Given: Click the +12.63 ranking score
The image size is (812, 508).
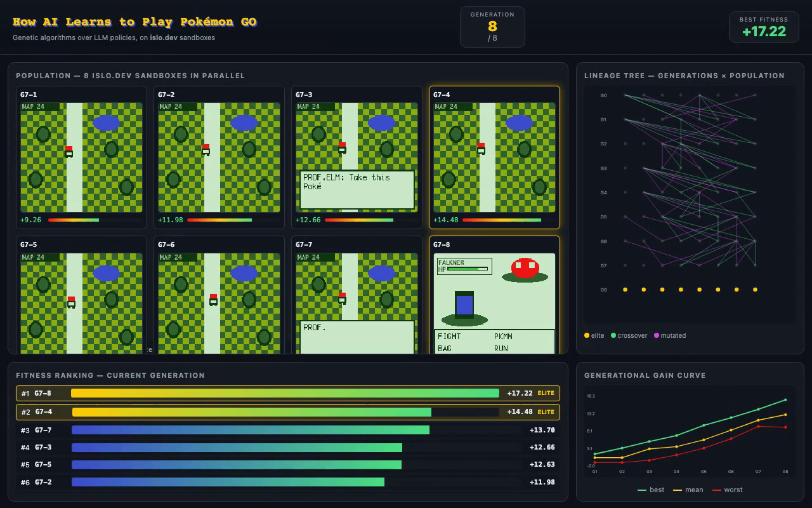Looking at the screenshot, I should [542, 465].
